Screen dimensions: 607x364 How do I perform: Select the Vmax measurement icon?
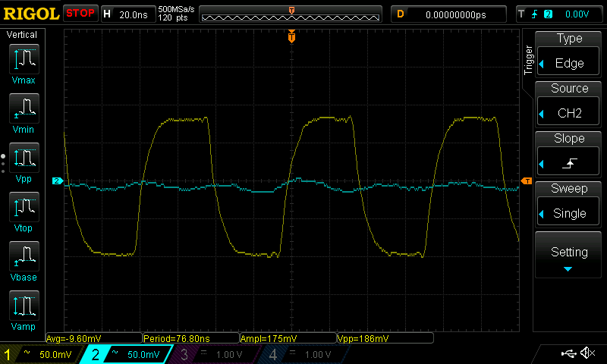(x=24, y=59)
